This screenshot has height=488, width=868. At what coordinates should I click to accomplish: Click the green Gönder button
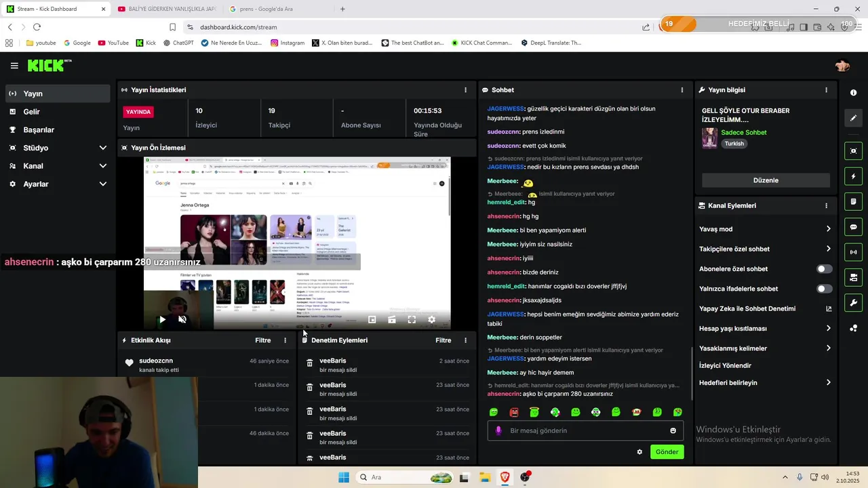coord(667,452)
